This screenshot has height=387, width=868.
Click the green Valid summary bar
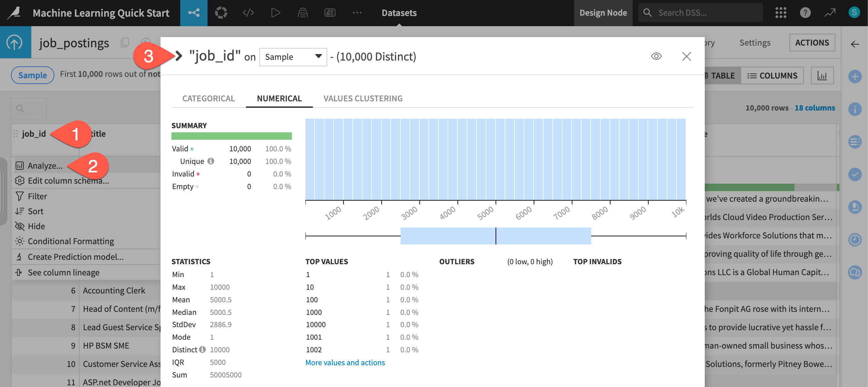[231, 136]
